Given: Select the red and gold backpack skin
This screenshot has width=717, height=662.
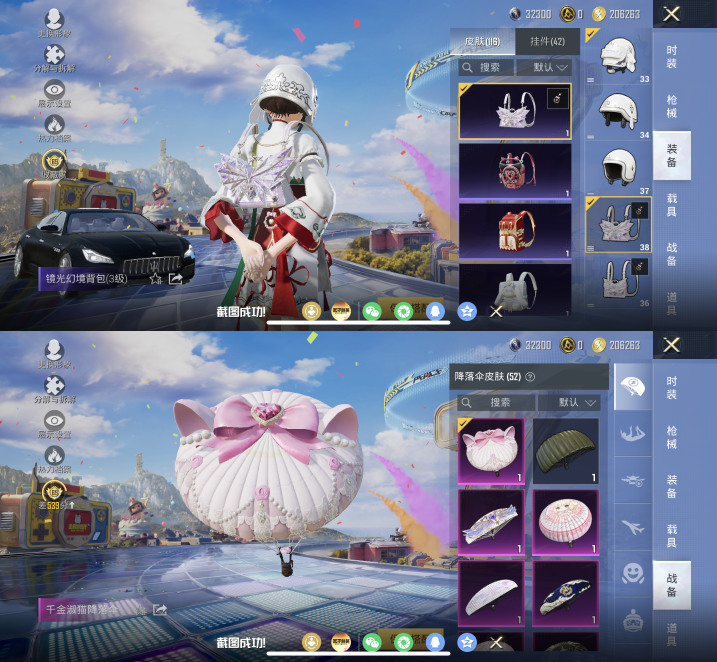Looking at the screenshot, I should 515,231.
